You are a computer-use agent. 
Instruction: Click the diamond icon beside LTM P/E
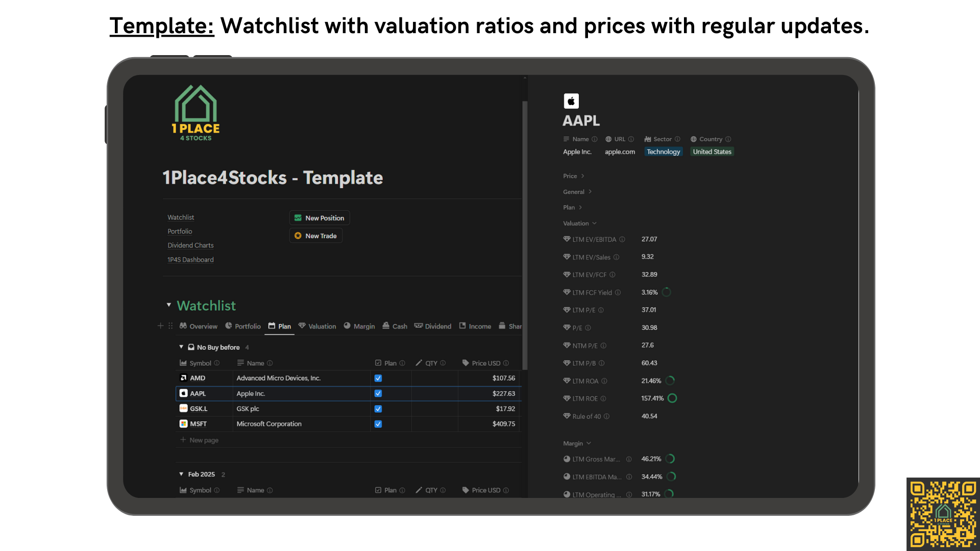pos(567,310)
